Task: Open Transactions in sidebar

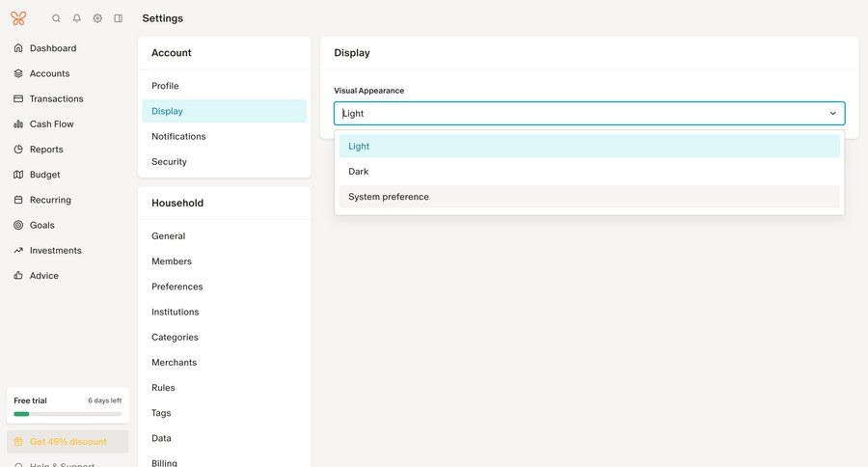Action: coord(57,98)
